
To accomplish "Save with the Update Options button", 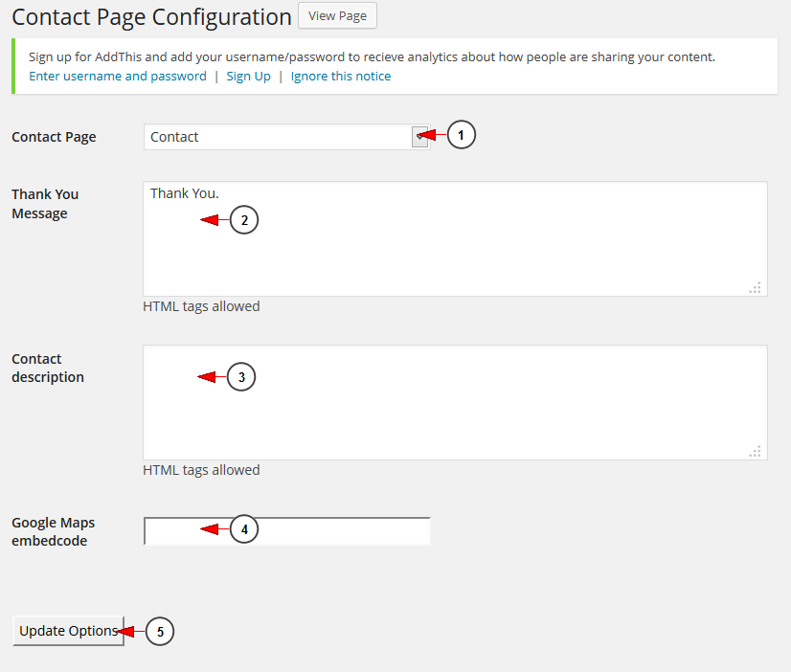I will click(x=68, y=631).
